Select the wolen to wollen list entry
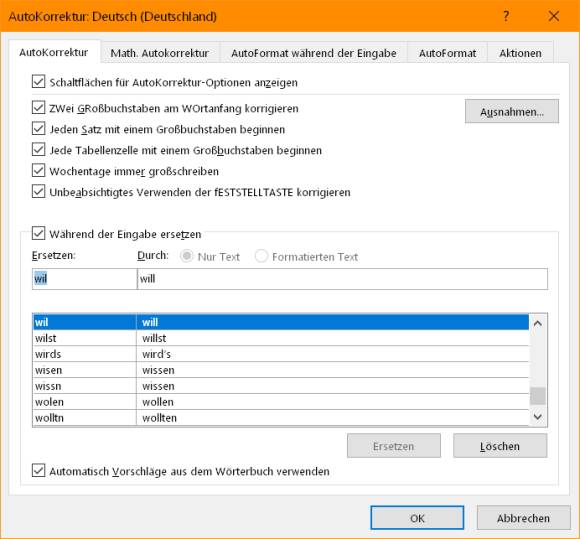This screenshot has width=580, height=539. (x=280, y=402)
